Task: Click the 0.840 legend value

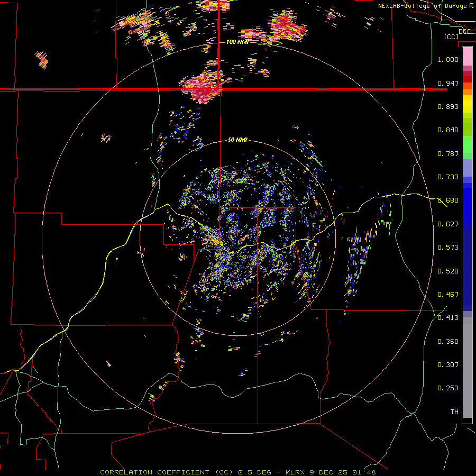Action: (x=448, y=130)
